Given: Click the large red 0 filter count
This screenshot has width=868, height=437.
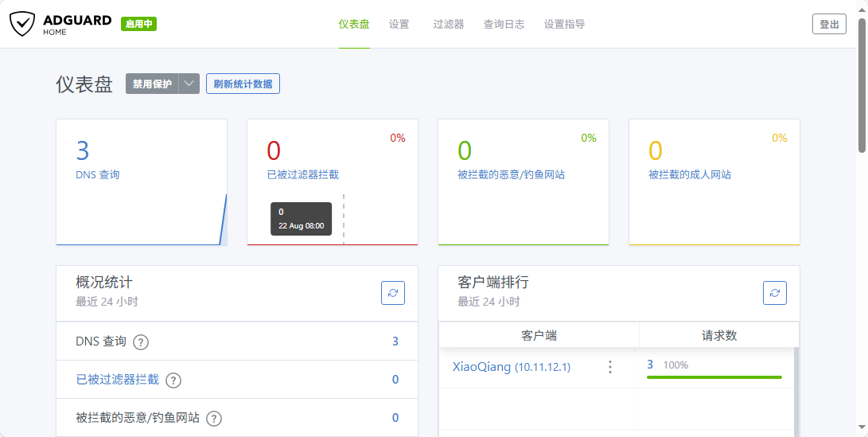Looking at the screenshot, I should click(274, 150).
